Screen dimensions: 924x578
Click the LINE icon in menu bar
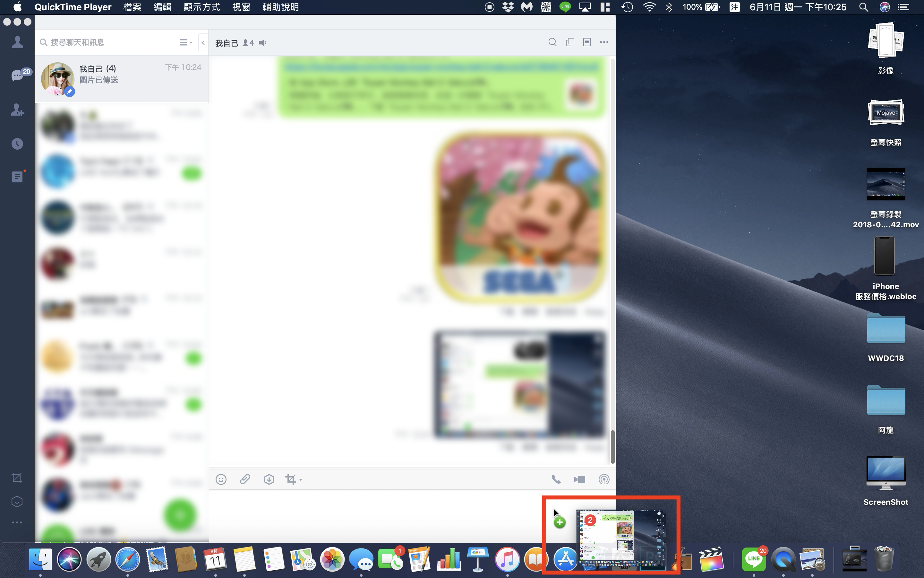pos(565,7)
